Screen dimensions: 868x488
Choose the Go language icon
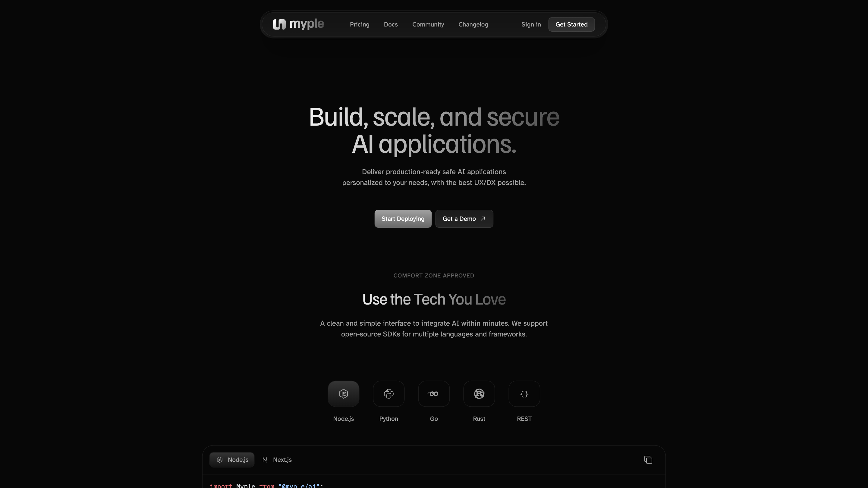(x=434, y=394)
